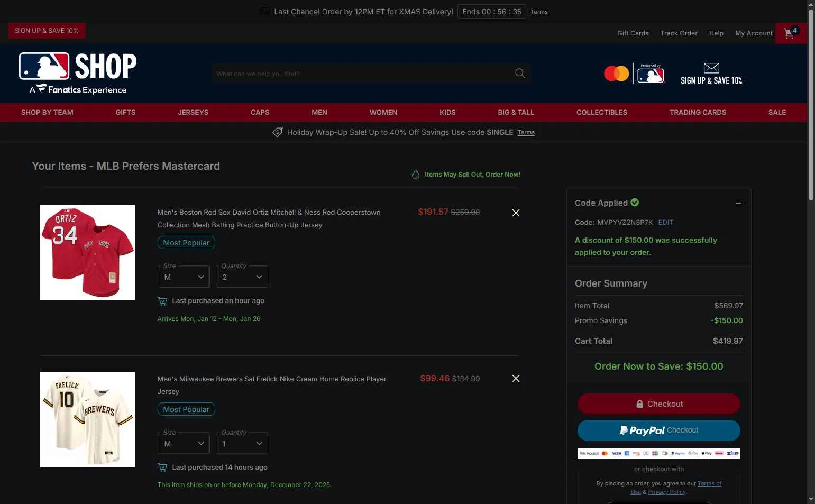
Task: Open the Women menu
Action: click(x=383, y=113)
